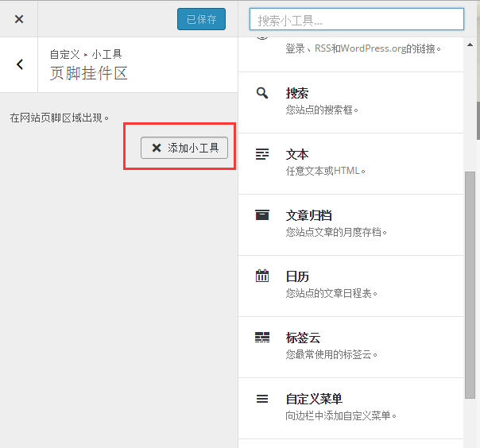Go back using the left chevron
Screen dimensions: 480x448
coord(20,64)
